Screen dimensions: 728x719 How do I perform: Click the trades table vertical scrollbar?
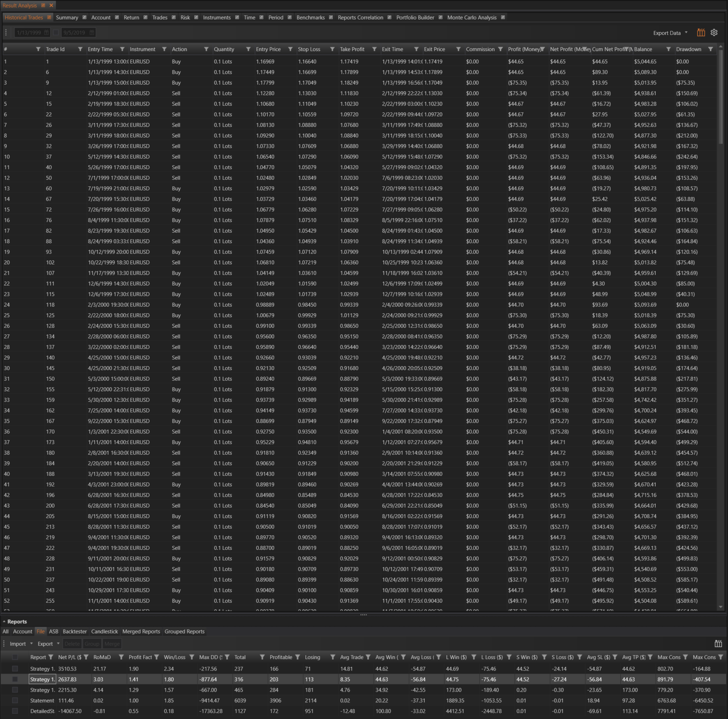[721, 97]
